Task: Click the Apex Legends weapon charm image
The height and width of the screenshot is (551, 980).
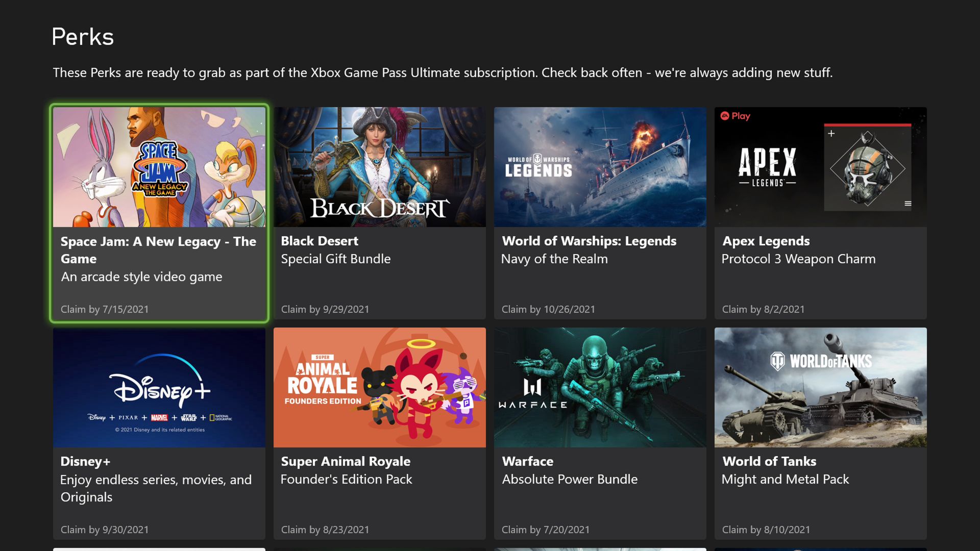Action: tap(867, 168)
